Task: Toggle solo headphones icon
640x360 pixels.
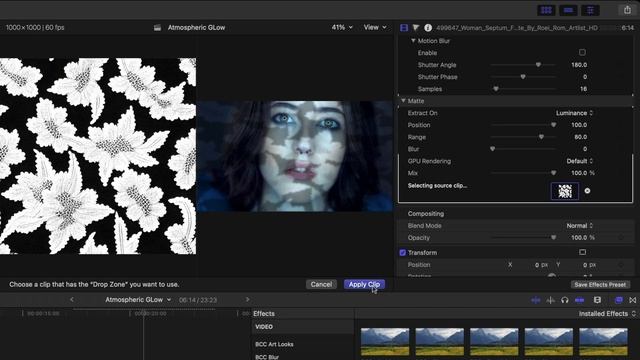Action: (565, 300)
